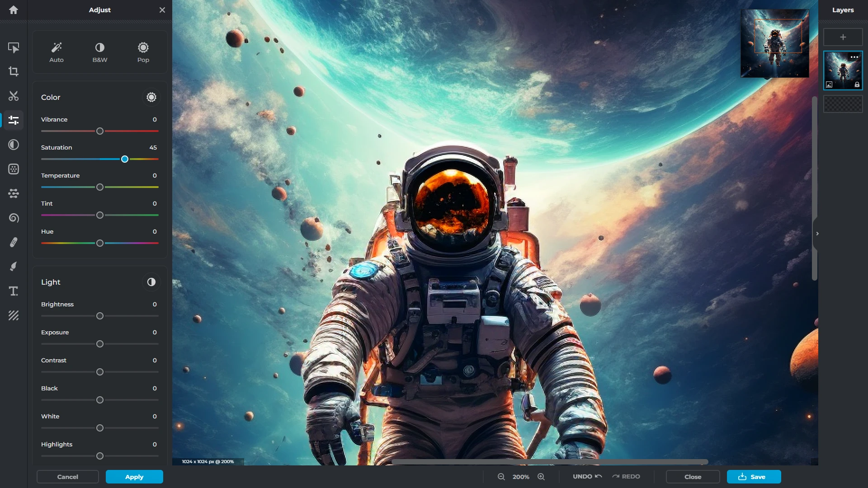The image size is (868, 488).
Task: Click the vertical canvas scrollbar
Action: (815, 188)
